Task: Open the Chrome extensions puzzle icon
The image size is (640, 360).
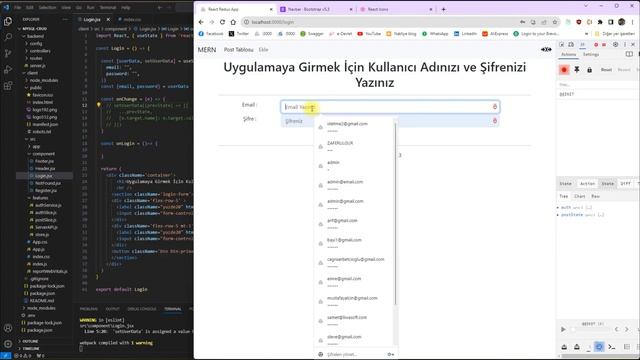Action: [600, 22]
